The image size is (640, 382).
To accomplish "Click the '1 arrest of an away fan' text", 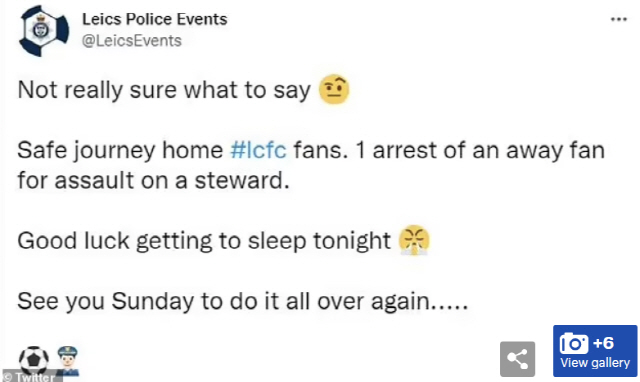I will [x=480, y=151].
